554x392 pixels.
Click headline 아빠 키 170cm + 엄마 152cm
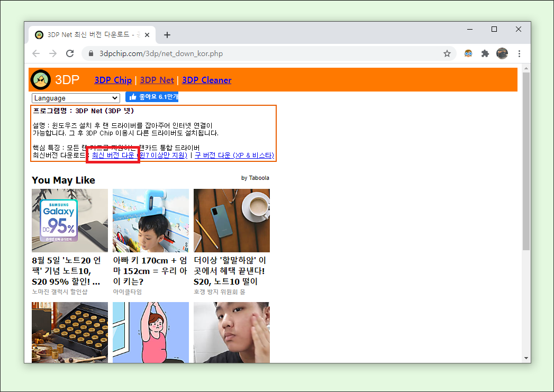tap(150, 271)
